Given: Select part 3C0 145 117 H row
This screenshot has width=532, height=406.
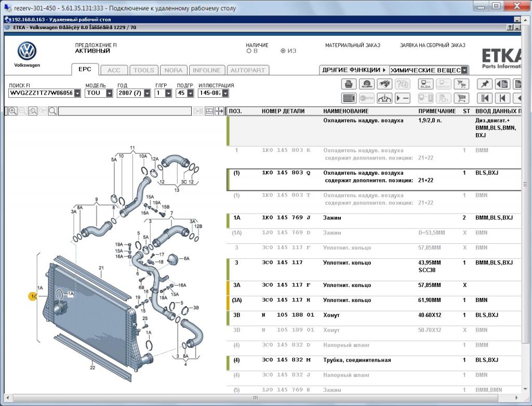Looking at the screenshot, I should 374,303.
